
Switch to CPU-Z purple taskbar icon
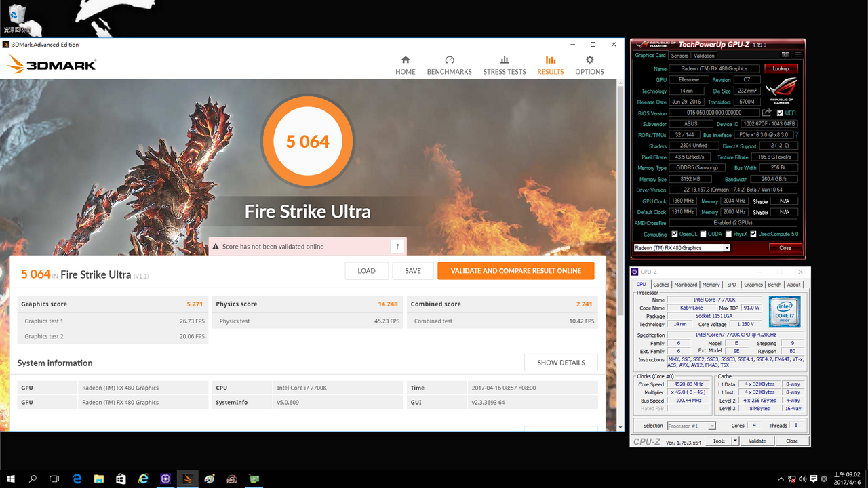coord(165,479)
